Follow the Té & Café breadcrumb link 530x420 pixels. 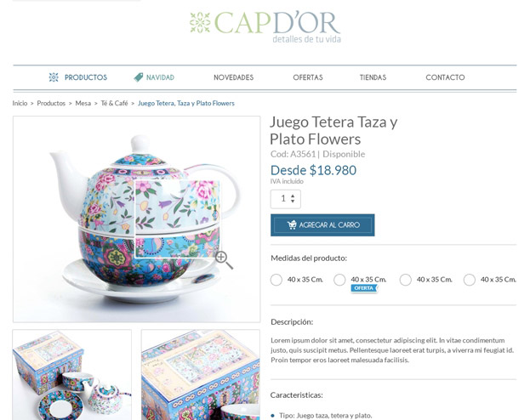pos(114,103)
